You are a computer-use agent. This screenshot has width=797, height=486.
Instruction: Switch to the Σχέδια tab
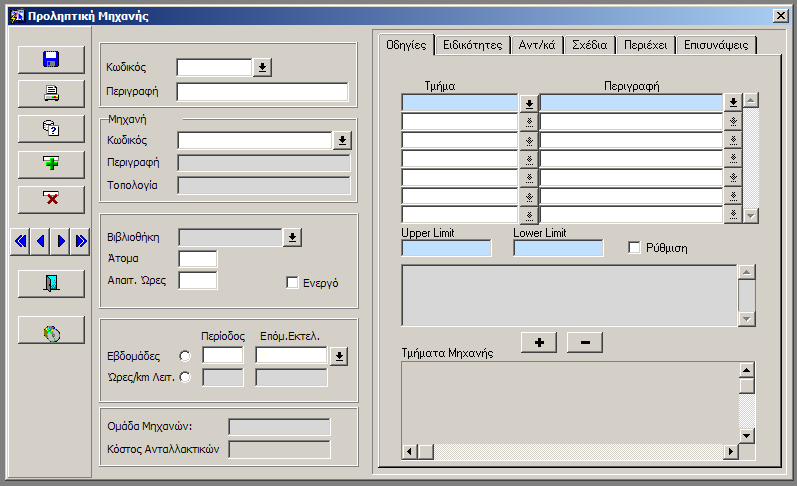coord(590,45)
